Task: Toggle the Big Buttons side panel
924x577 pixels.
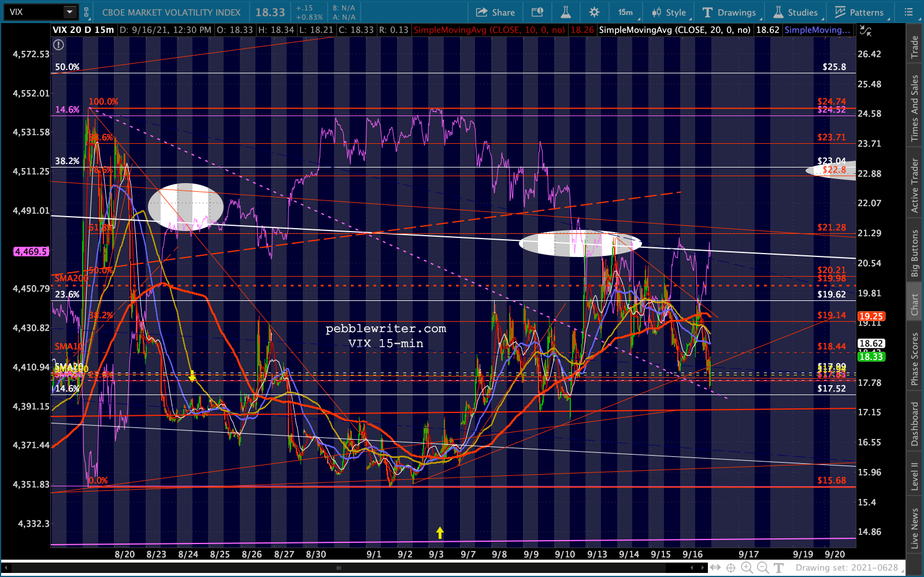Action: pyautogui.click(x=915, y=253)
